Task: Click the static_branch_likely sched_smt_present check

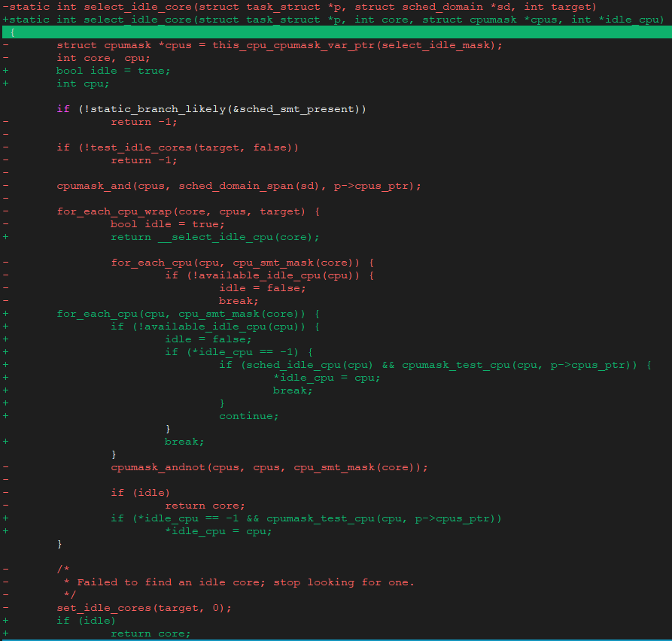Action: pyautogui.click(x=211, y=108)
